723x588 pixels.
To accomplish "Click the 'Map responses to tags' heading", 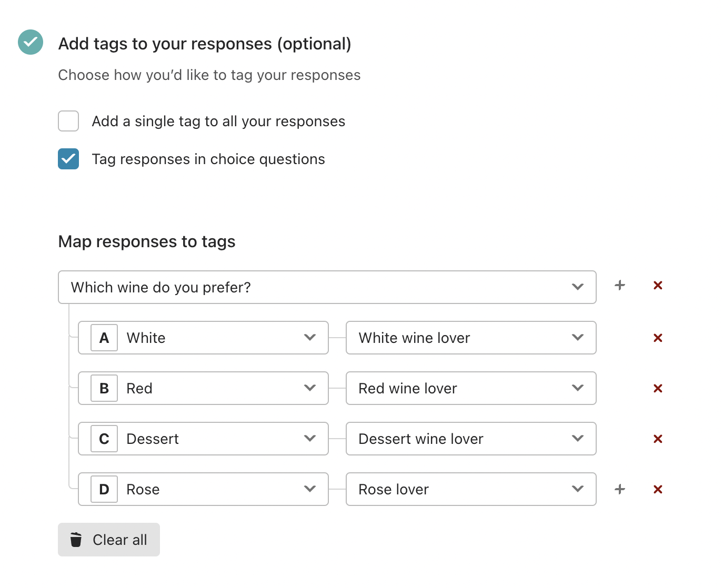I will coord(147,241).
